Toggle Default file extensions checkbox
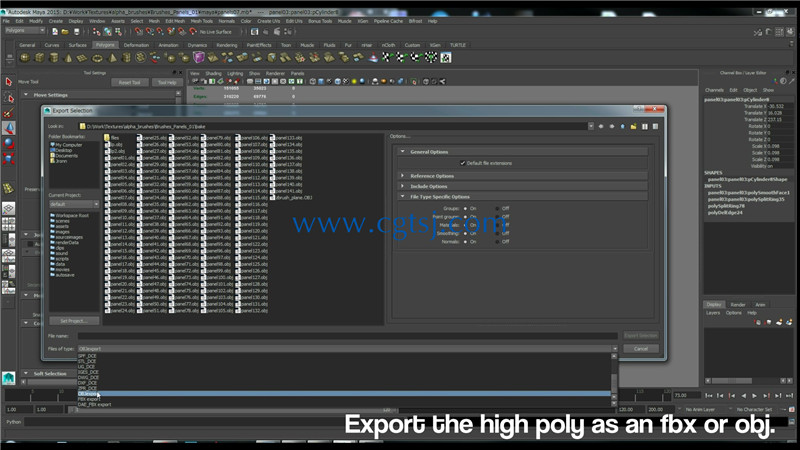The width and height of the screenshot is (800, 450). 462,163
